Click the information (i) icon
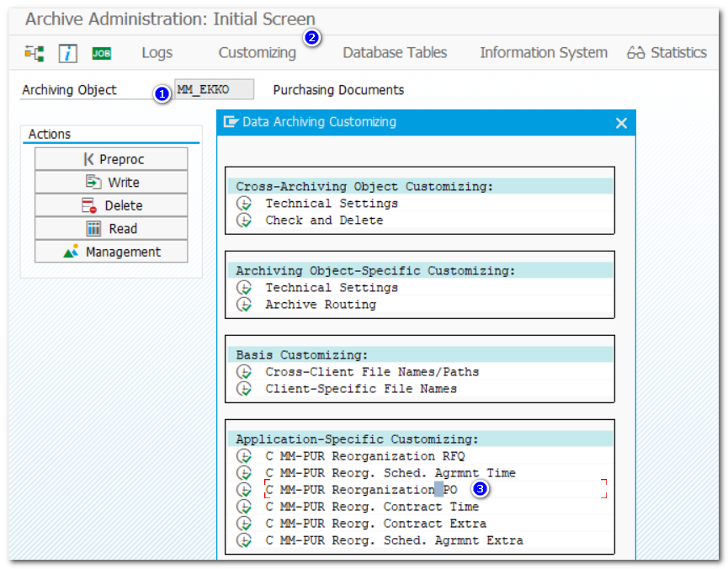The width and height of the screenshot is (728, 569). (x=68, y=52)
